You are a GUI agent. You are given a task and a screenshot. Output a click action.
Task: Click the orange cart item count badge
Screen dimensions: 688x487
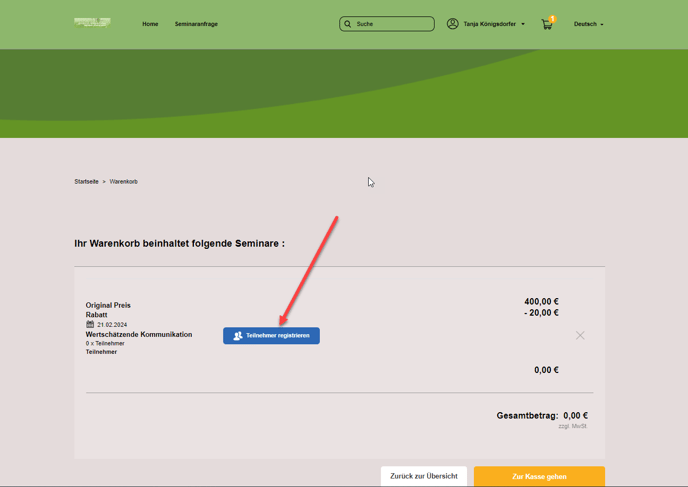point(552,19)
